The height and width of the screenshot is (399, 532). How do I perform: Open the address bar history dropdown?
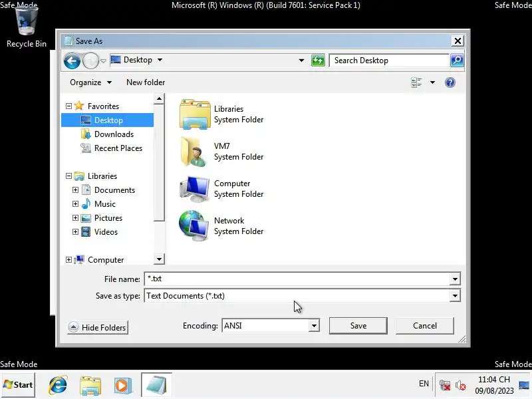click(x=301, y=61)
